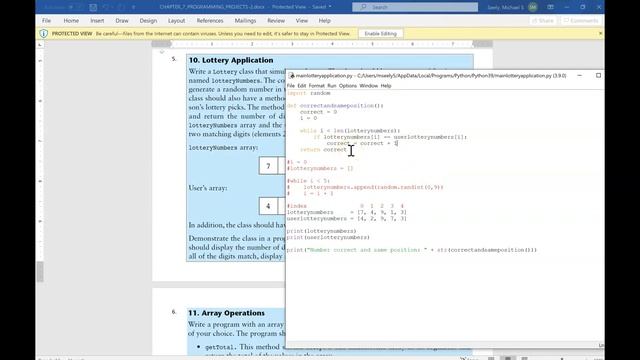Screen dimensions: 640x360
Task: Click the 'Number correct and same position' print line
Action: pos(412,250)
